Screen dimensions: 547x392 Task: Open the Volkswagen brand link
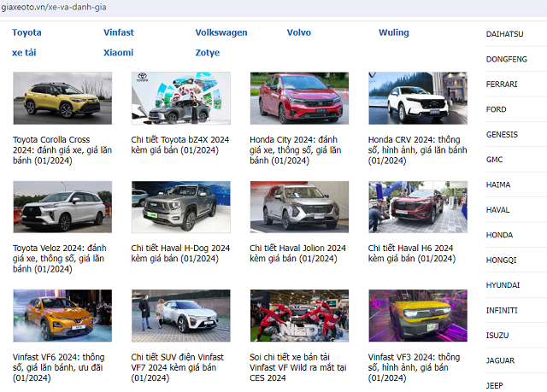point(221,32)
